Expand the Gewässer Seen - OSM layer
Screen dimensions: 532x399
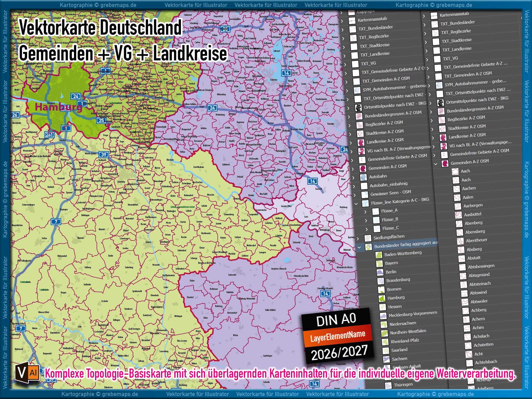[355, 195]
